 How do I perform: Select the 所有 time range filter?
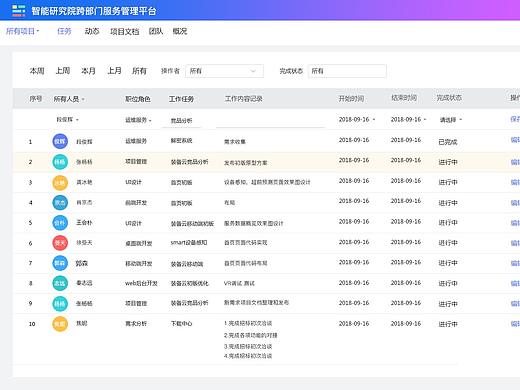tap(139, 71)
